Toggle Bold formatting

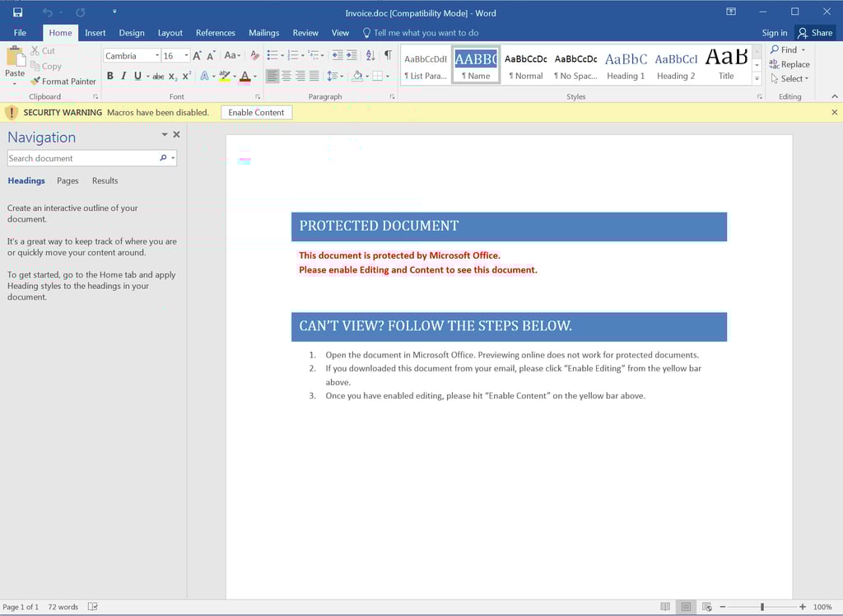tap(110, 76)
